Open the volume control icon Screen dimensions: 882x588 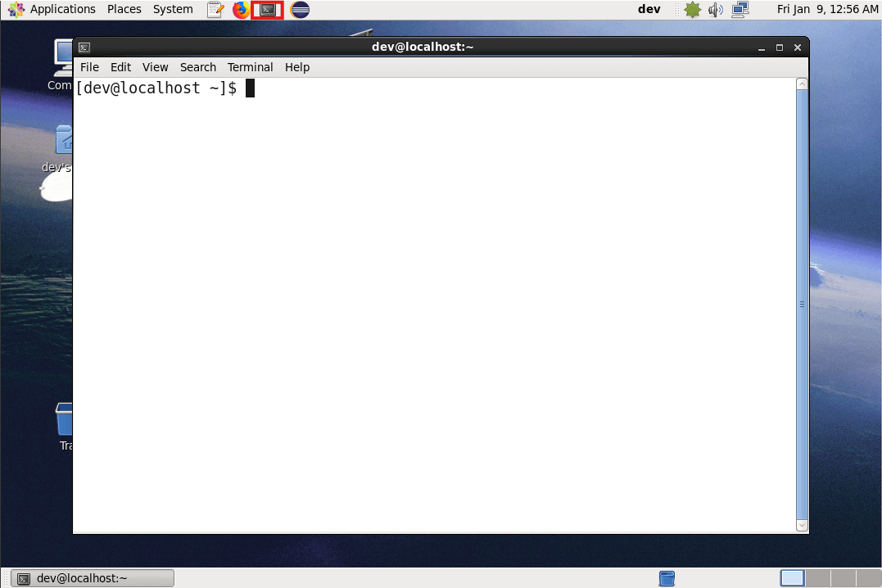(716, 10)
